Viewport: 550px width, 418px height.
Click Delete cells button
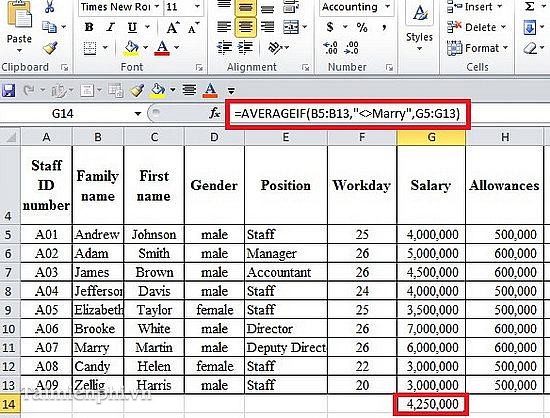coord(477,27)
